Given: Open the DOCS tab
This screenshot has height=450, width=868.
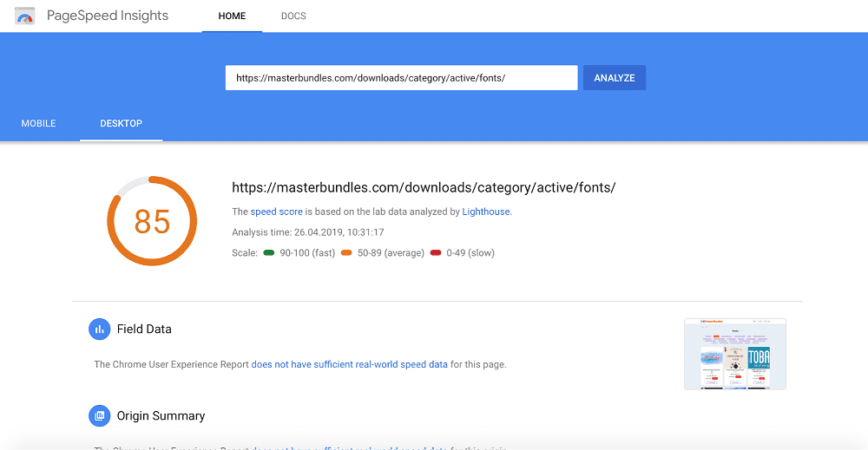Looking at the screenshot, I should click(293, 16).
